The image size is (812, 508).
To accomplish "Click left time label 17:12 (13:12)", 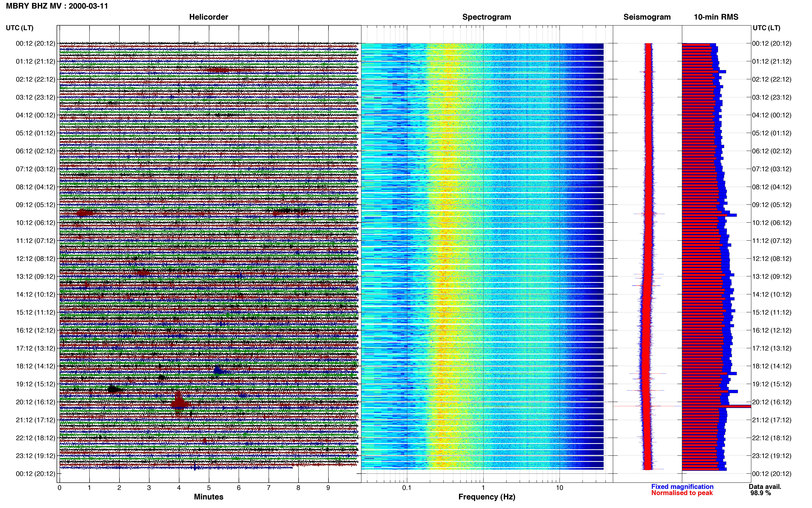I will 36,348.
